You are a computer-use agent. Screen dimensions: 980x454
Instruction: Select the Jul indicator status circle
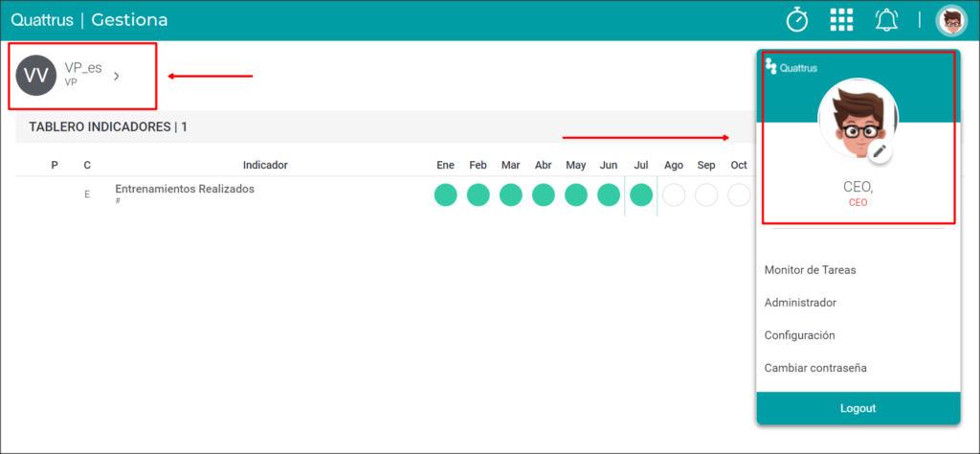(641, 195)
